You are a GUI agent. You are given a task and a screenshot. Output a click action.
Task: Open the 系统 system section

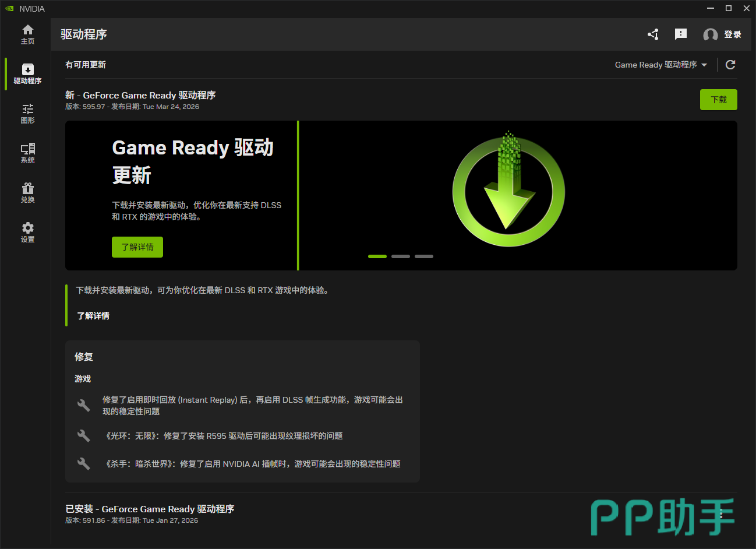27,153
